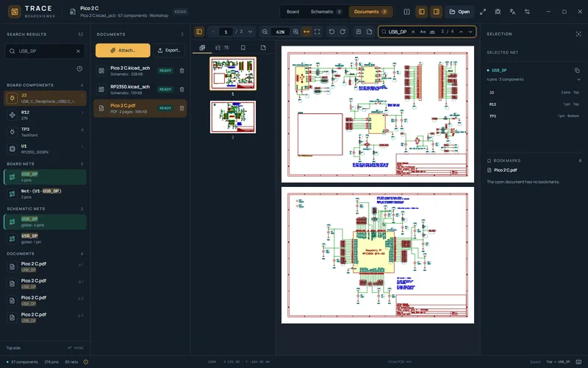The width and height of the screenshot is (588, 368).
Task: Select the bookmarks tab icon
Action: coord(243,48)
